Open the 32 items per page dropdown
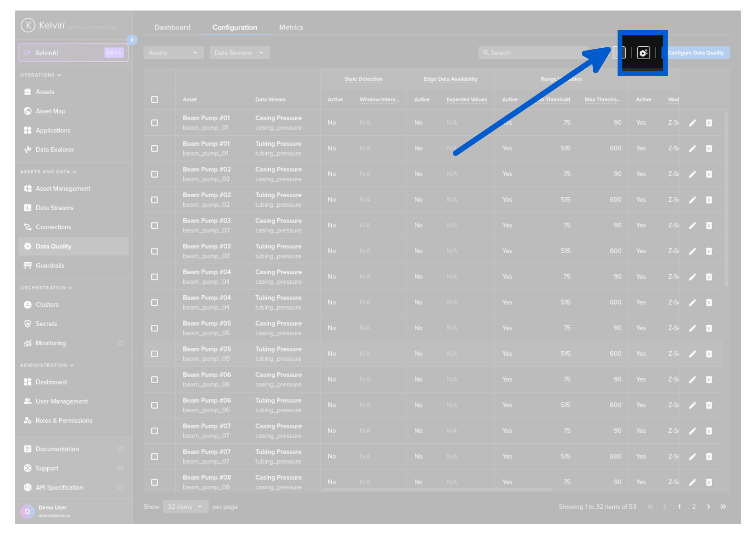 (185, 507)
